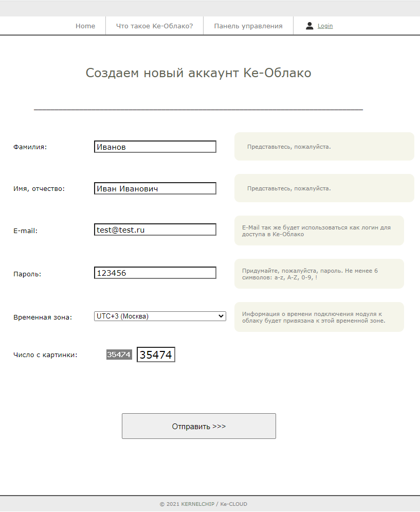Click the 'Число с картинки:' label
420x512 pixels.
pyautogui.click(x=45, y=355)
